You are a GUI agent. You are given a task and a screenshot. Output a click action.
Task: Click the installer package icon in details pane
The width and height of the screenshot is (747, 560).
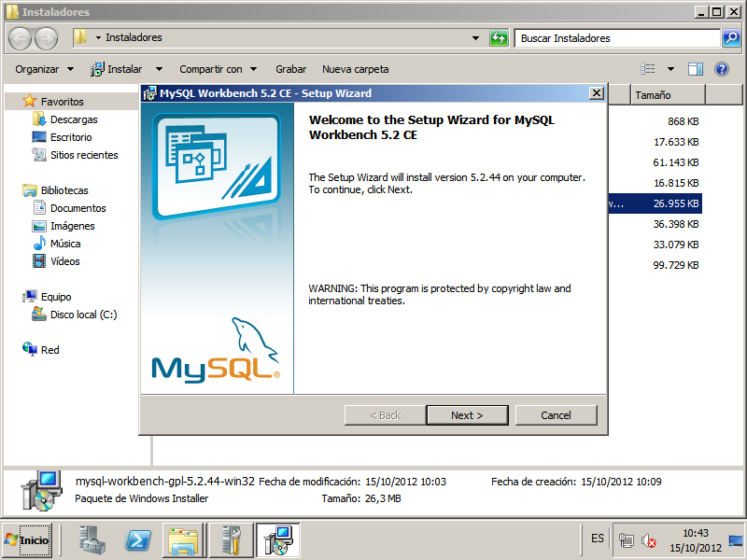click(x=42, y=491)
